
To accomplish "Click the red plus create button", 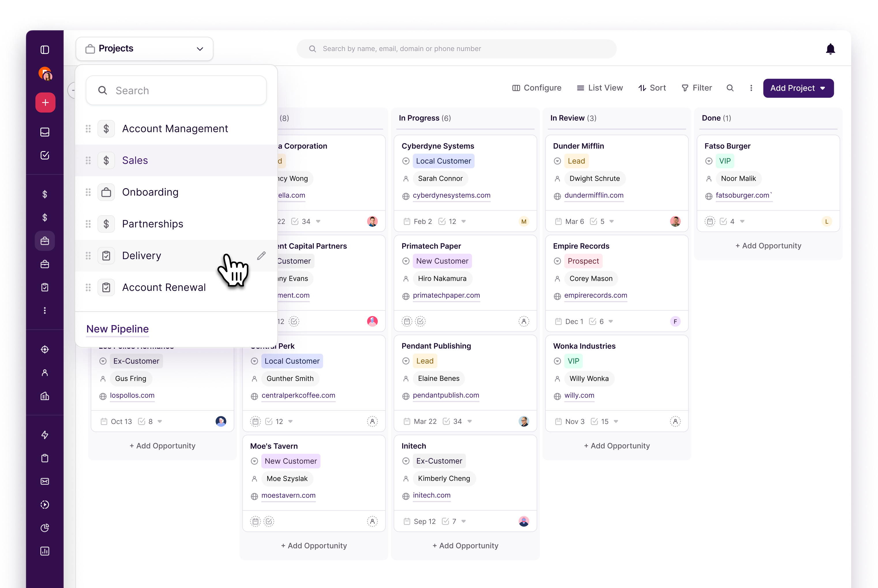I will pos(45,102).
